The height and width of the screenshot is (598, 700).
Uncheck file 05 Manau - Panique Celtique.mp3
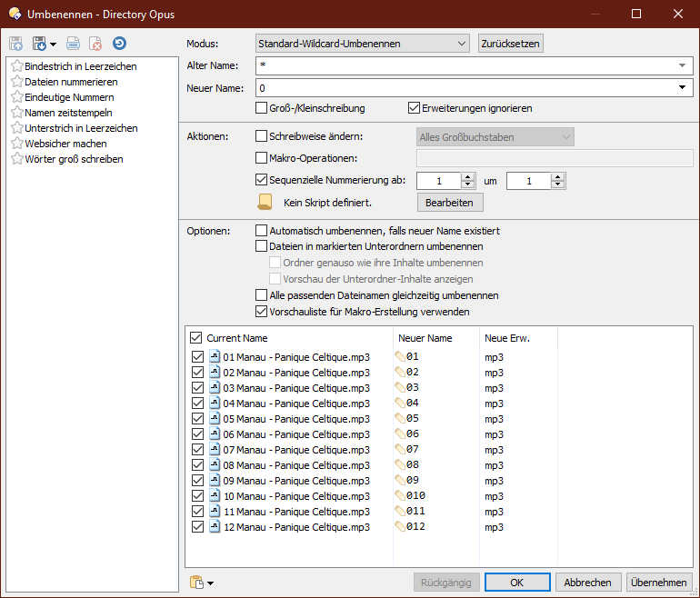198,419
